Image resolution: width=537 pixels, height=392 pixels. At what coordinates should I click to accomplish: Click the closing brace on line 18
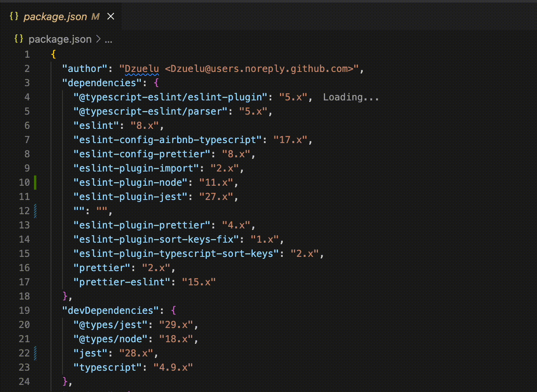pyautogui.click(x=65, y=296)
